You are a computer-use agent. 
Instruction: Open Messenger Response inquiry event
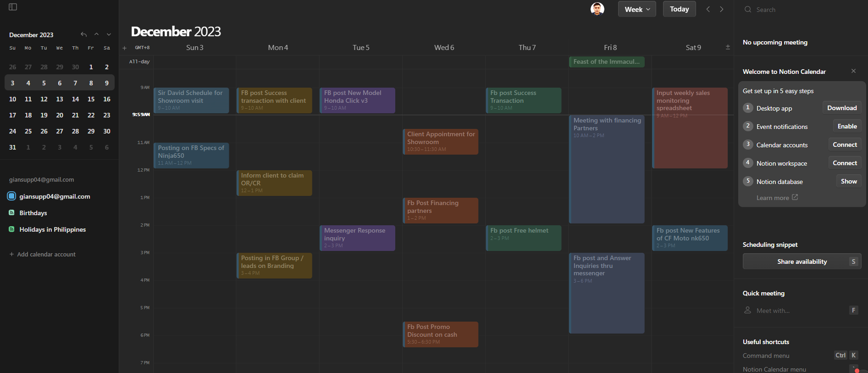tap(357, 238)
